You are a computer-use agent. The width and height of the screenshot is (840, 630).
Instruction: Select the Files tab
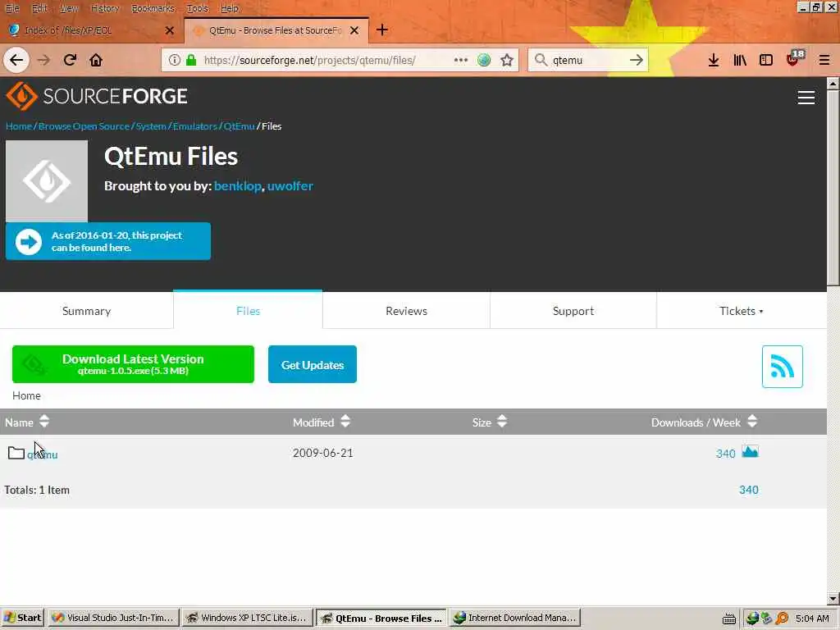248,311
